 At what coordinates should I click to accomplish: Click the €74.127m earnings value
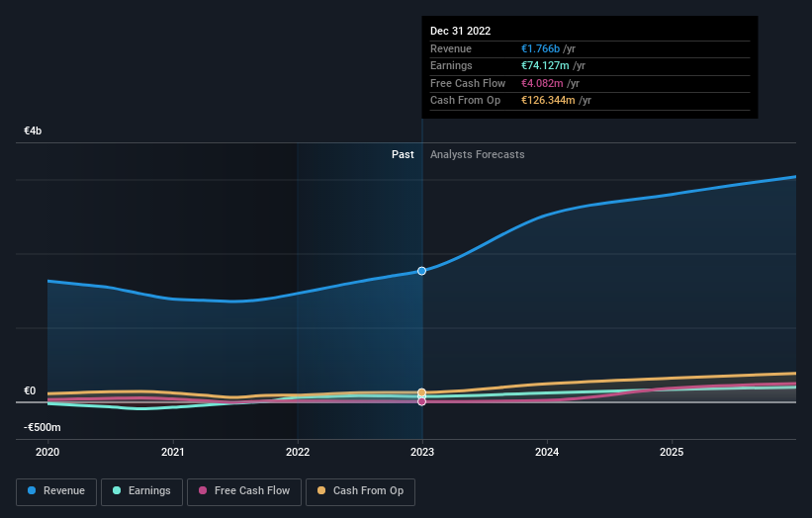tap(545, 65)
